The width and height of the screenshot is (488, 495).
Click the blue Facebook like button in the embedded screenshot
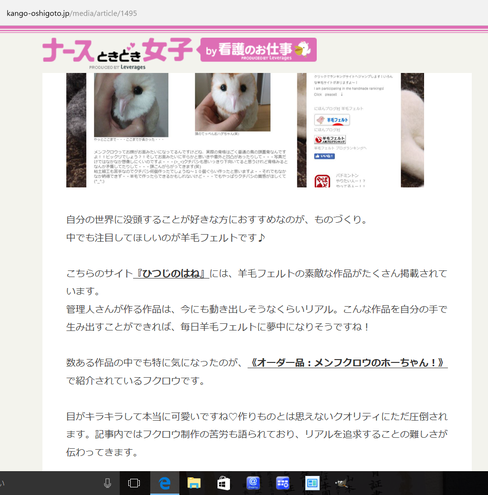tap(324, 156)
